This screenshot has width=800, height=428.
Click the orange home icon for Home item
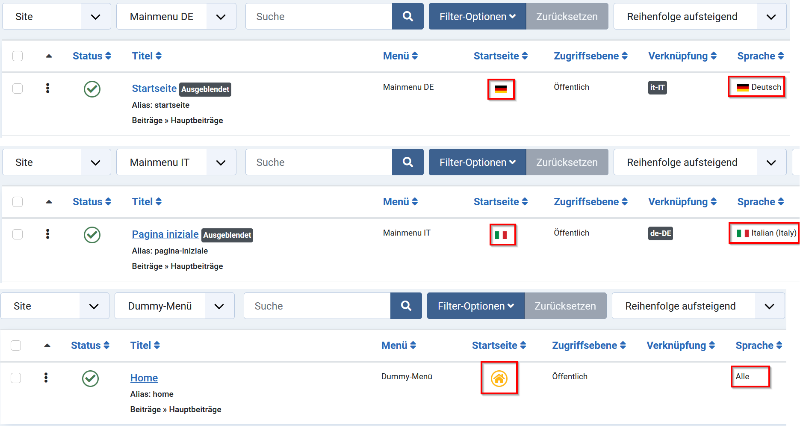(499, 379)
